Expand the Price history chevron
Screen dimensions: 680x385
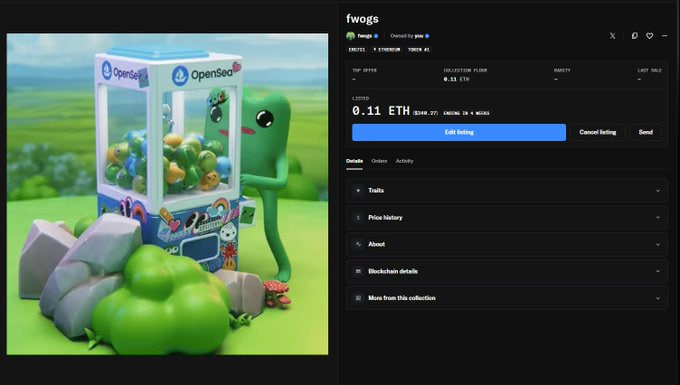pos(658,218)
